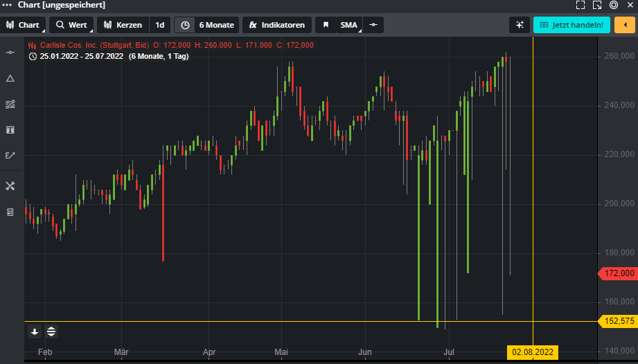Click the yellow 02.08.2022 date label

tap(533, 352)
